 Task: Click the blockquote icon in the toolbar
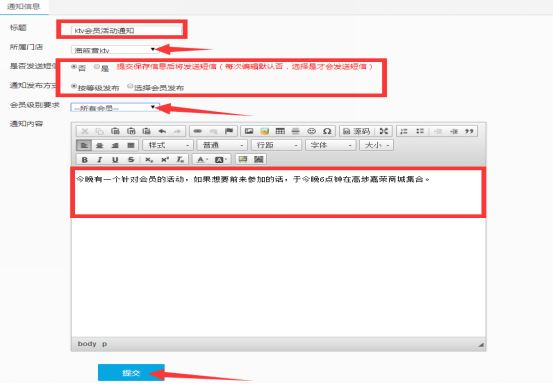469,131
